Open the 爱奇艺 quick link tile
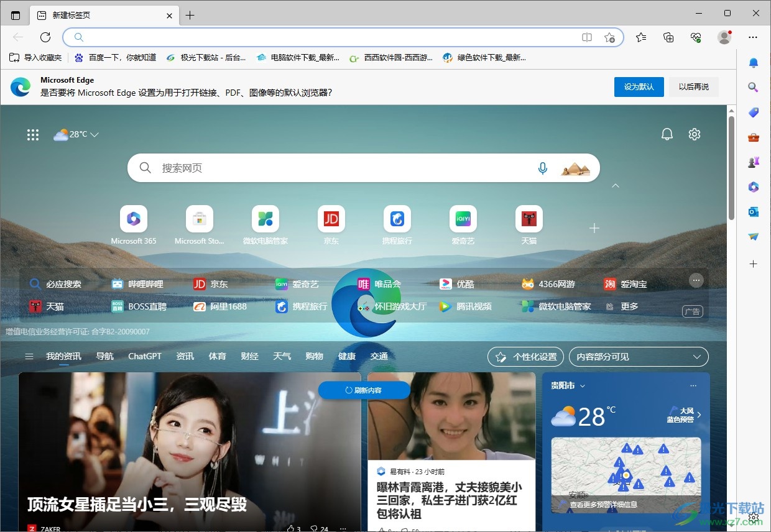This screenshot has height=532, width=771. 463,225
